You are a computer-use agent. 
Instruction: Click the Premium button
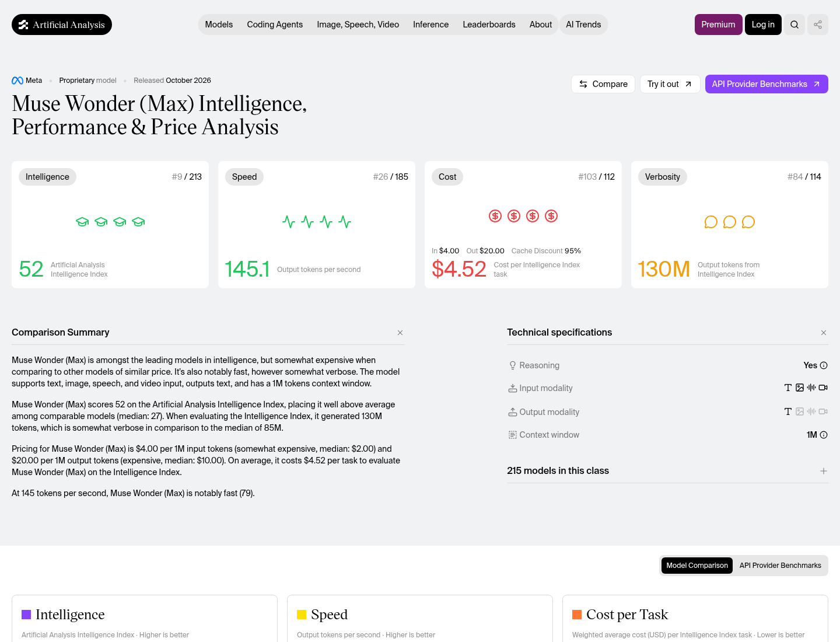coord(718,25)
